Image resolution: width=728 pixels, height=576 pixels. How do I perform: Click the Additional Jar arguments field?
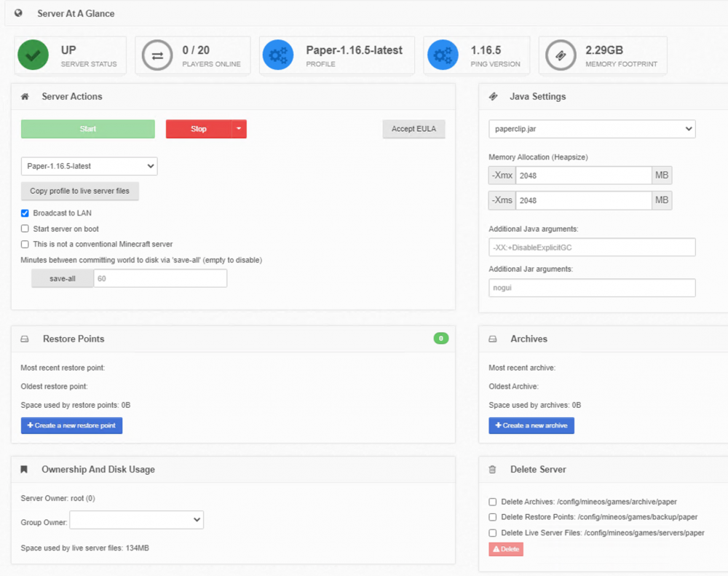tap(592, 288)
